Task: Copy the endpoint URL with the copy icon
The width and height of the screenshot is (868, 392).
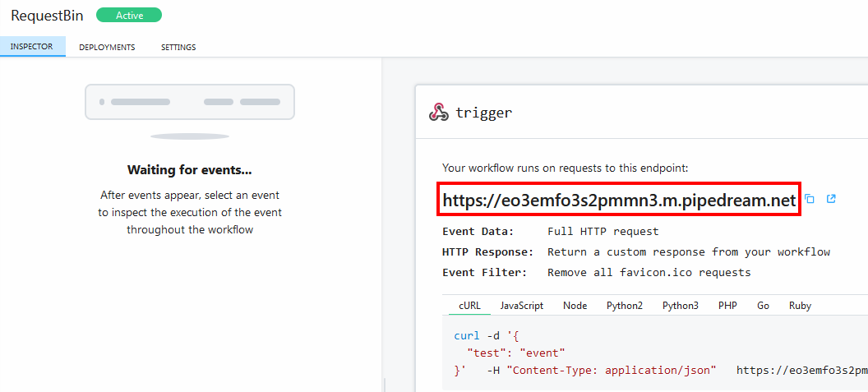Action: point(810,199)
